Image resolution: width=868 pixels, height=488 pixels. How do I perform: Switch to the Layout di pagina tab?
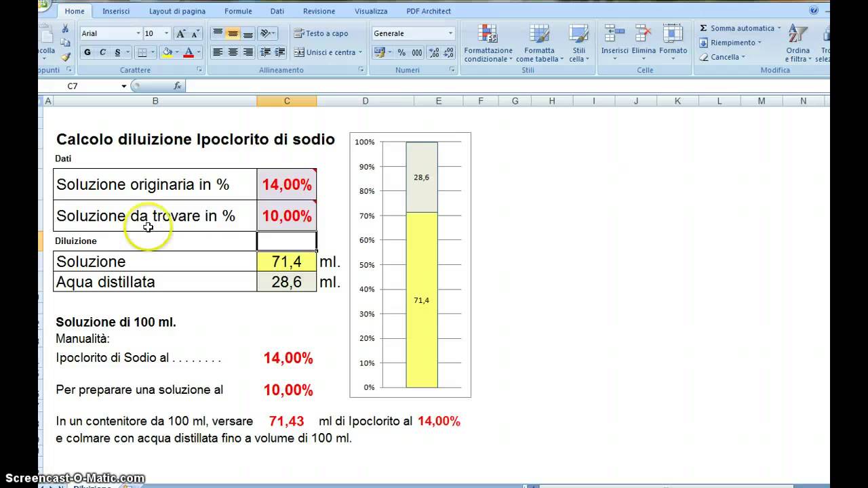[x=177, y=11]
